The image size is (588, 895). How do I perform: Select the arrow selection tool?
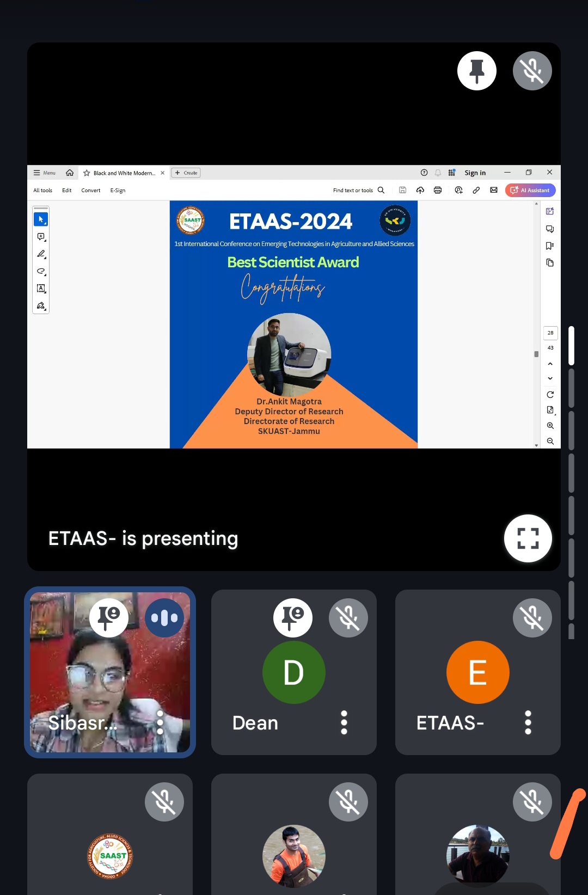tap(41, 219)
